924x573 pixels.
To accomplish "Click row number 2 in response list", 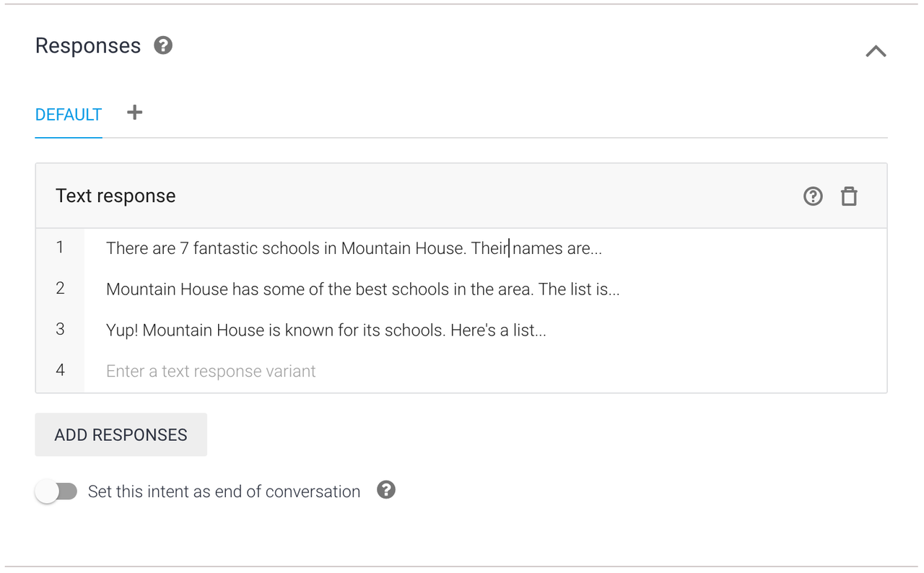I will click(60, 289).
